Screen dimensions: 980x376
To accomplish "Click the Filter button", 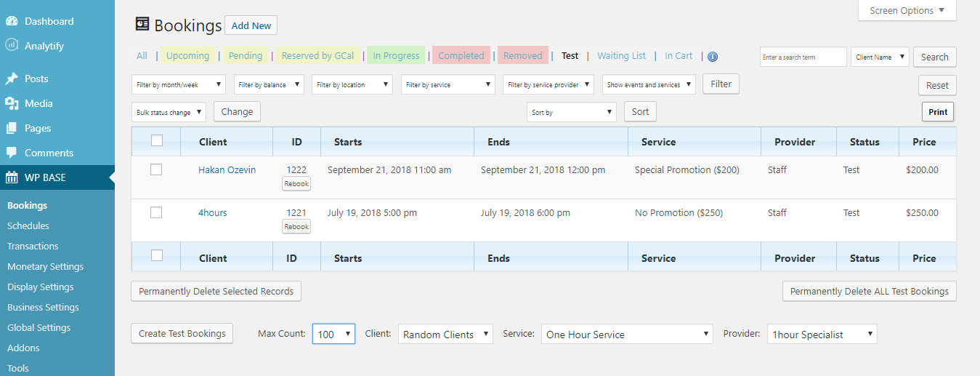I will pos(721,84).
